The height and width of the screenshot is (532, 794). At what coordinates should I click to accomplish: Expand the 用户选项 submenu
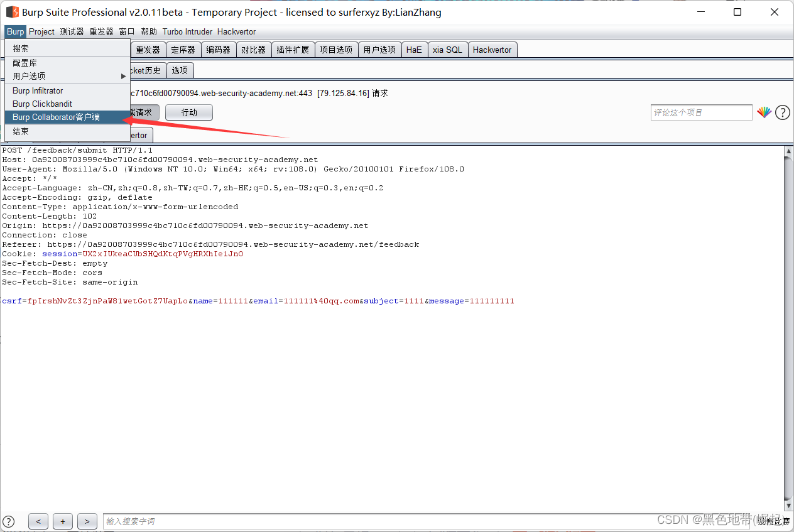click(67, 76)
